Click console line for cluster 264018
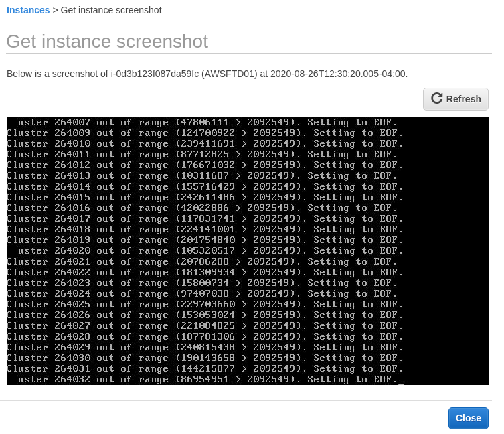The width and height of the screenshot is (504, 434). (x=205, y=229)
